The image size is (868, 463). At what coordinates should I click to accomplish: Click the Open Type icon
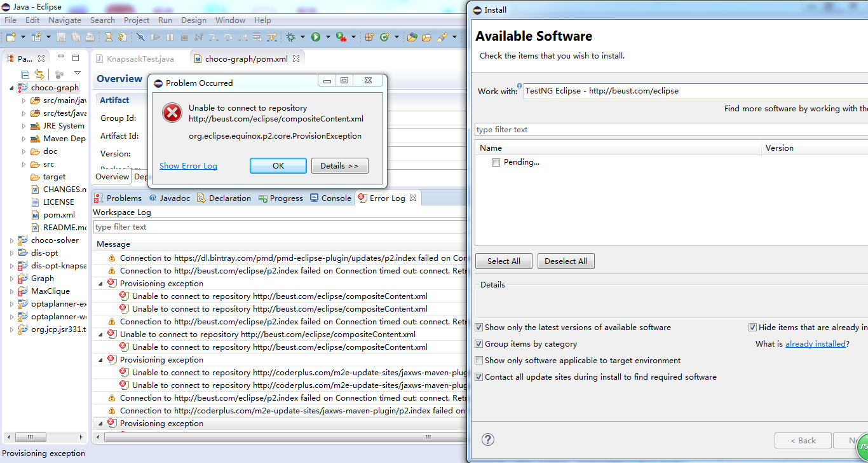412,37
